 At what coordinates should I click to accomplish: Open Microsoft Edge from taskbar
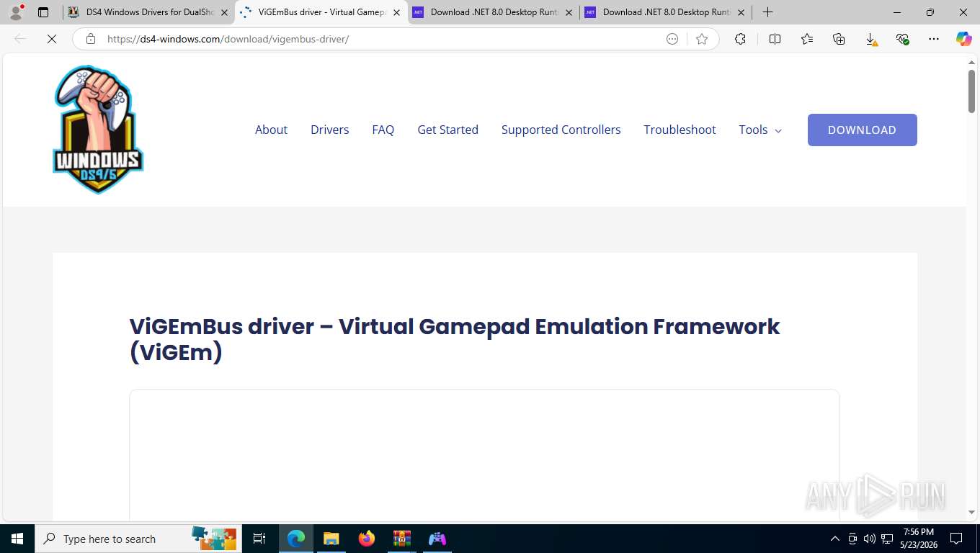[x=296, y=539]
